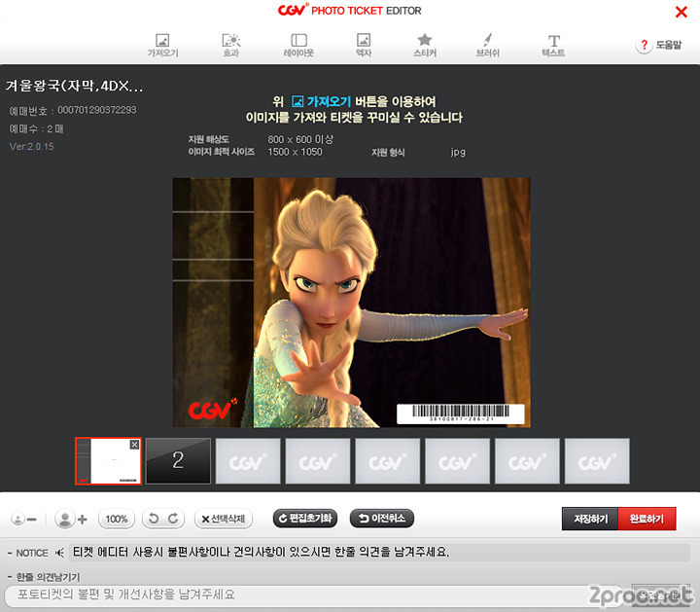
Task: Open the 스티커 sticker tool
Action: [x=425, y=45]
